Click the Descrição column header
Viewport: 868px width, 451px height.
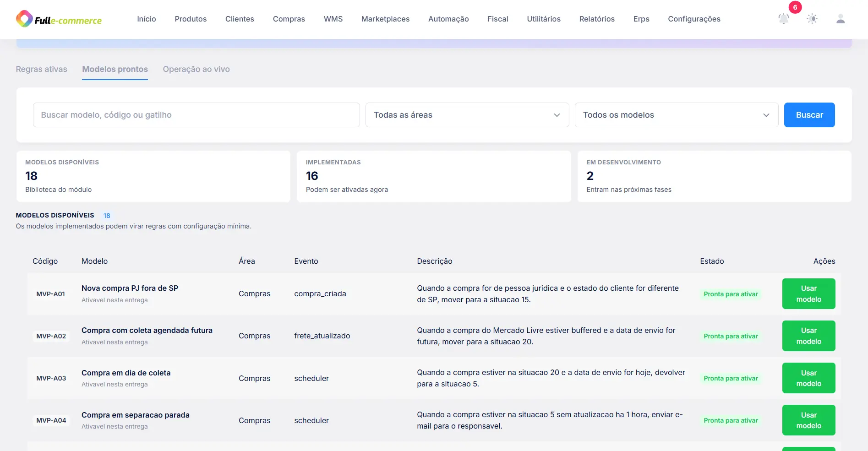point(435,261)
